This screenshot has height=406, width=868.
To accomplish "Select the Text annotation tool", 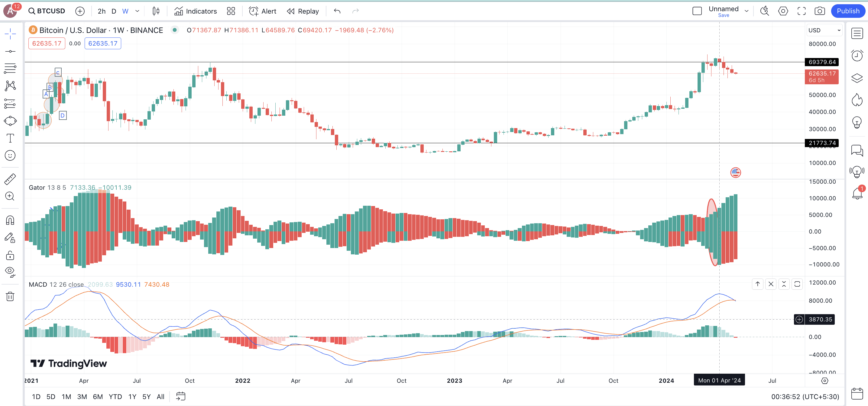I will click(x=10, y=138).
